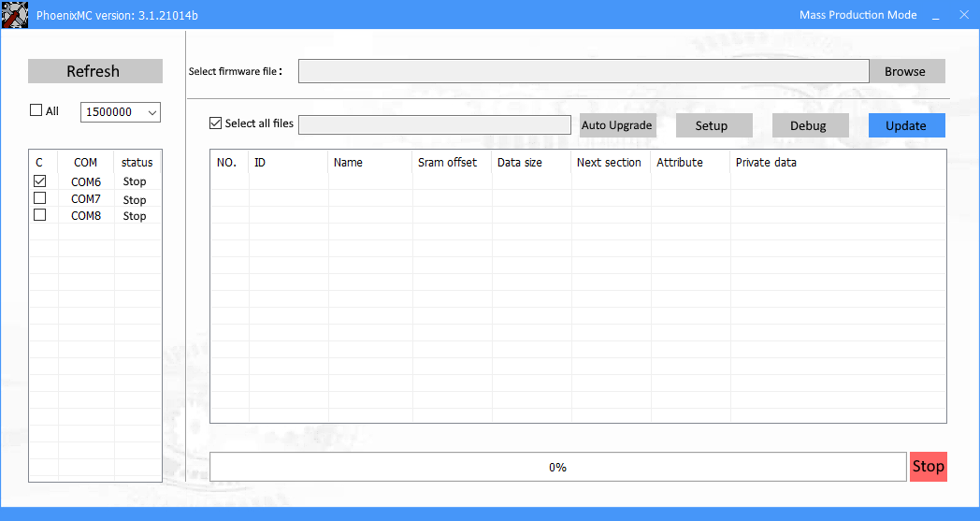
Task: Open the 1500000 baud rate dropdown
Action: pyautogui.click(x=121, y=112)
